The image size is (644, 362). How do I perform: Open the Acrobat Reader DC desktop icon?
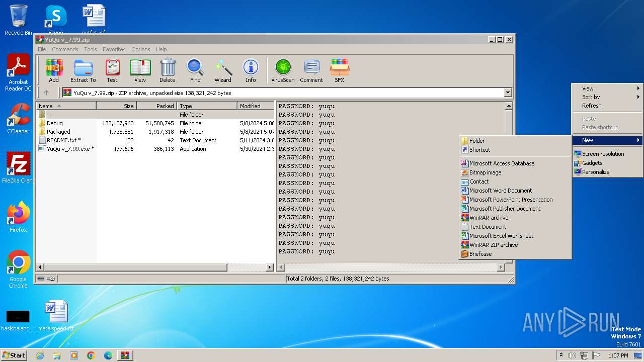(18, 73)
